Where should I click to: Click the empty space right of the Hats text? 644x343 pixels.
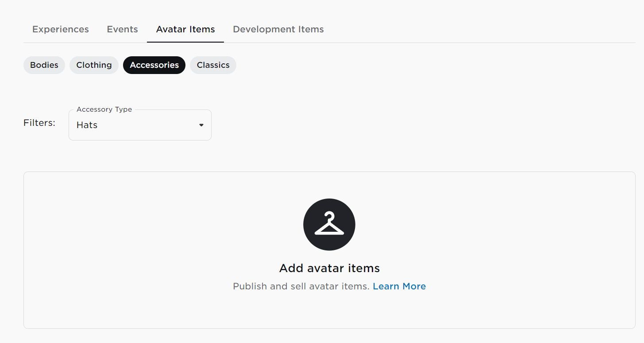(x=146, y=125)
